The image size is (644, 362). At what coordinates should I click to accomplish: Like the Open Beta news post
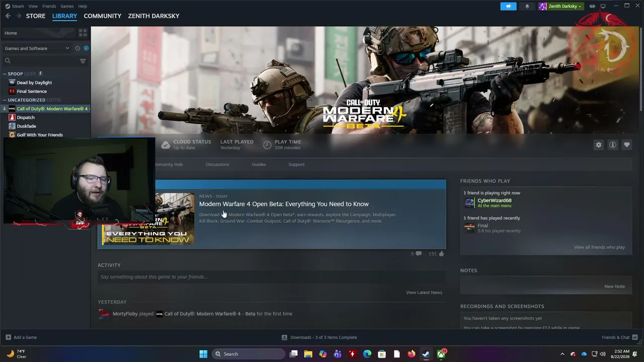(x=441, y=254)
